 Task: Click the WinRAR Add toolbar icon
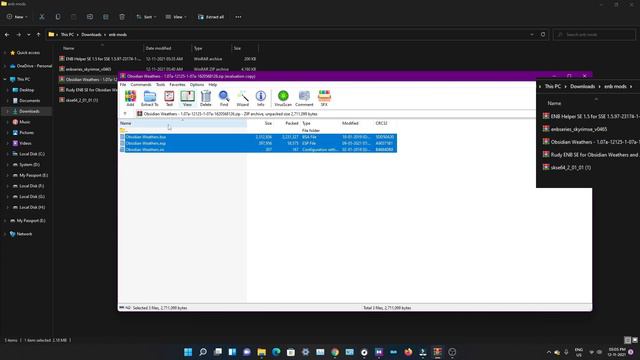pos(130,98)
